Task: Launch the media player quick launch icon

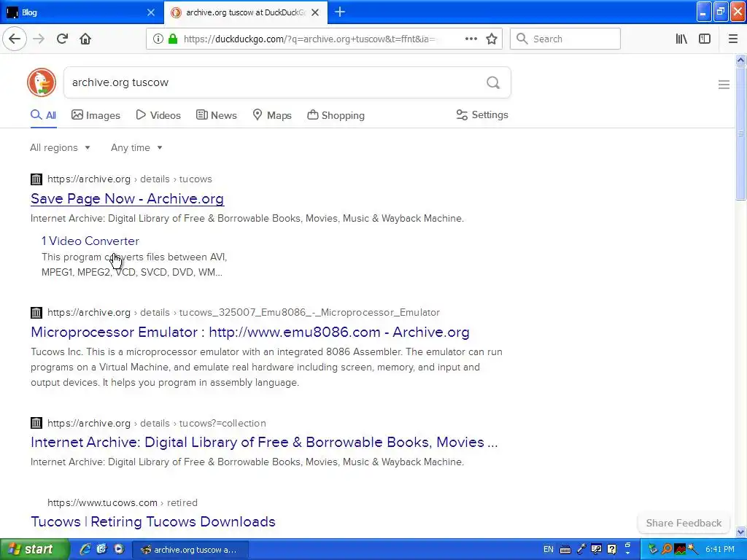Action: [119, 549]
